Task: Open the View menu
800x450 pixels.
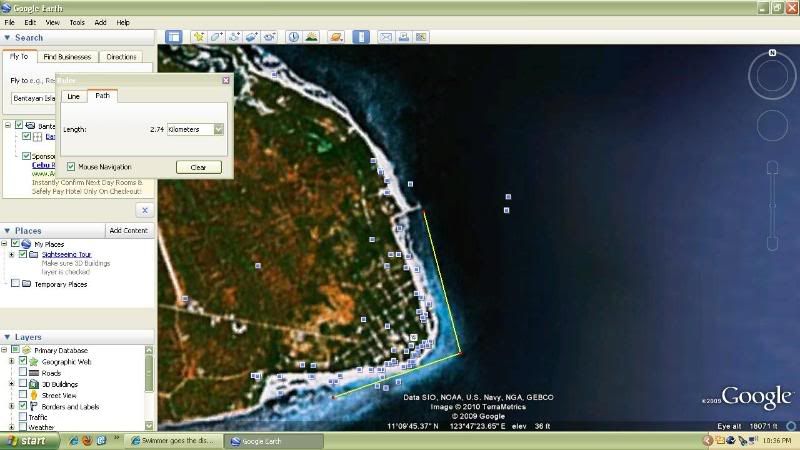Action: click(x=53, y=22)
